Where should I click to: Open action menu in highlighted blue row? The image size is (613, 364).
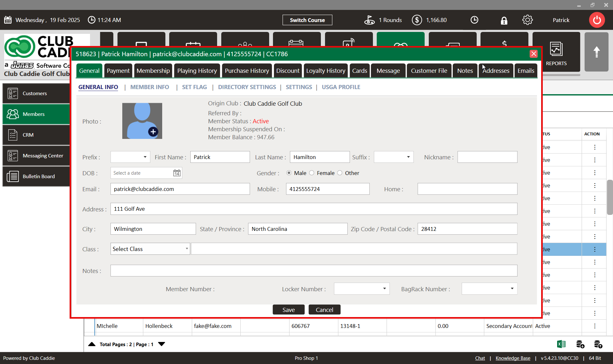594,249
